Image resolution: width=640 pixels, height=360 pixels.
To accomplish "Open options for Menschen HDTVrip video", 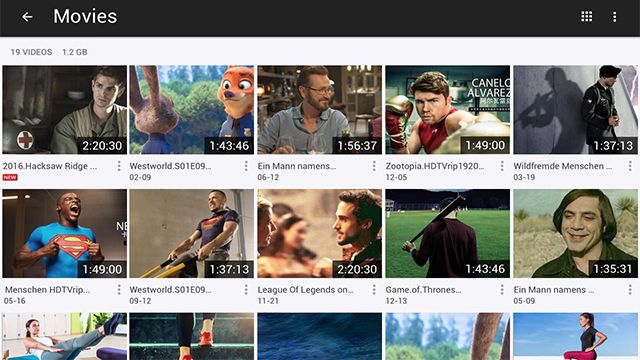I will point(119,289).
